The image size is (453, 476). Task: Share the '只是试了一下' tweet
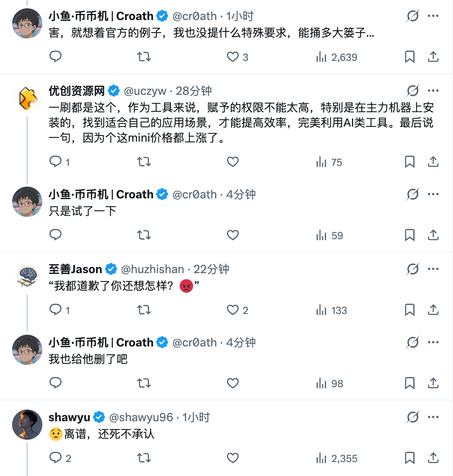[433, 235]
